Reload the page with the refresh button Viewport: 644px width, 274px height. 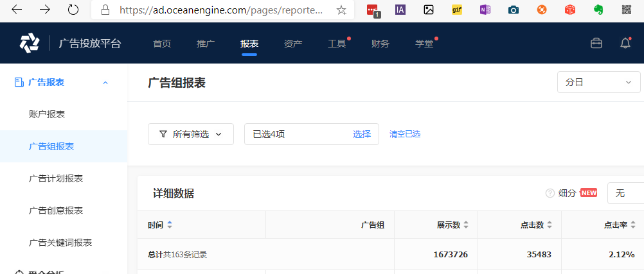point(73,10)
